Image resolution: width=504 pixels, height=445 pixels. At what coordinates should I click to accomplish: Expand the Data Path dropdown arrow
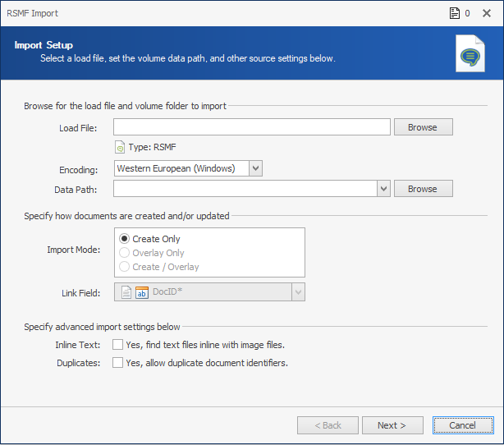[x=383, y=189]
